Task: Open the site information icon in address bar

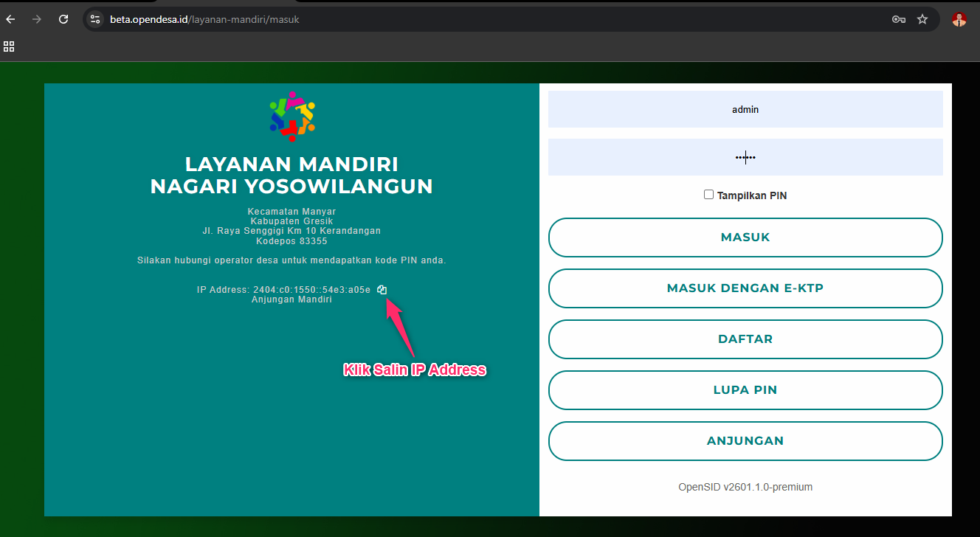Action: pos(94,19)
